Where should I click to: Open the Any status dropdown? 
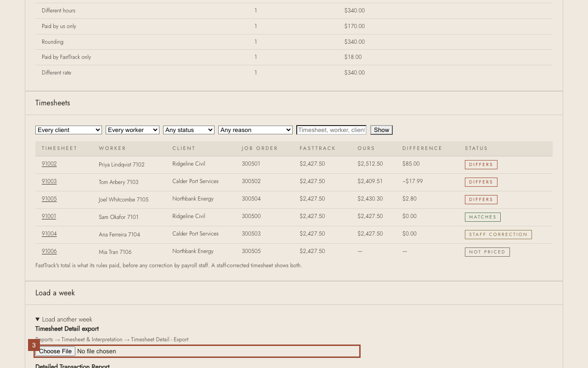(x=189, y=130)
